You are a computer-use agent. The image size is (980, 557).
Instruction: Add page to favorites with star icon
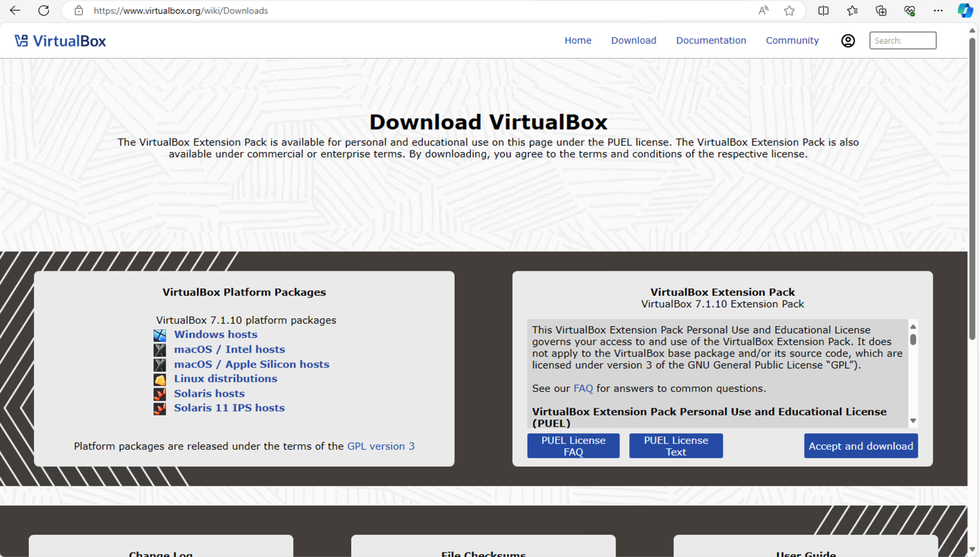click(789, 10)
